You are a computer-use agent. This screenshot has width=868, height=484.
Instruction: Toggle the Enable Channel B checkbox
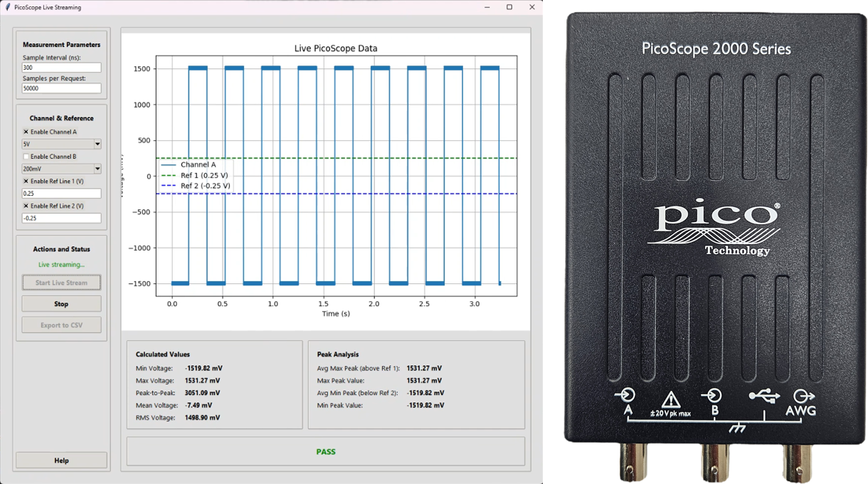tap(26, 157)
